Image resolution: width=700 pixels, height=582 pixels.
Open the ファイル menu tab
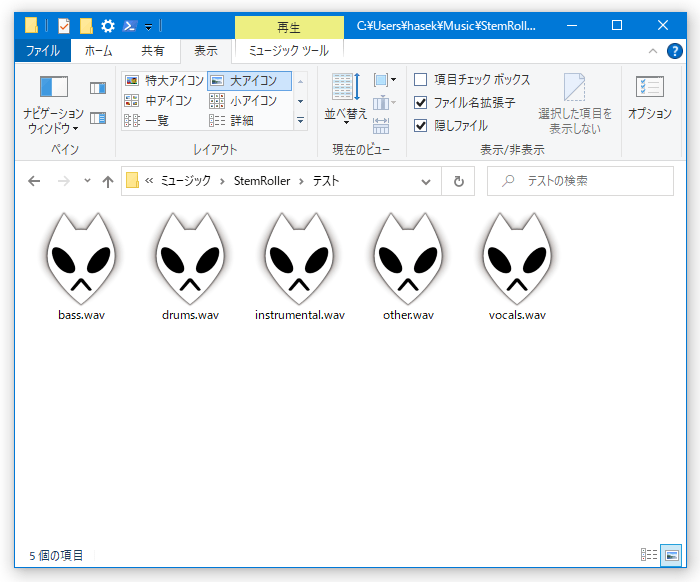[43, 51]
